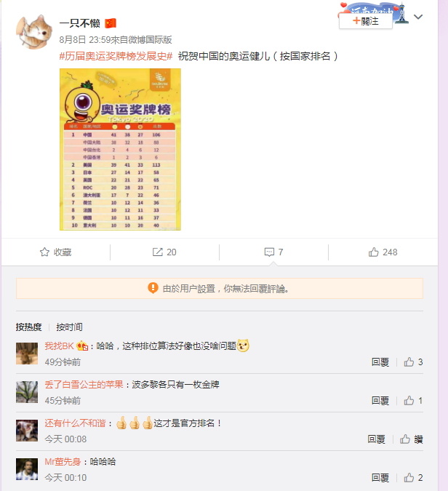448x491 pixels.
Task: Click the thumbs-up on 还有什么不和谐's comment
Action: pos(405,439)
